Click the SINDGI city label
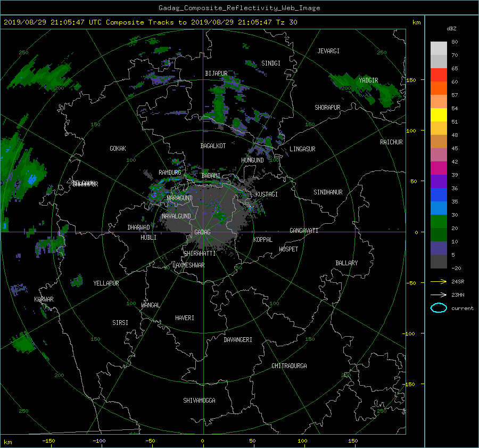Screen dimensions: 479x448 271,63
